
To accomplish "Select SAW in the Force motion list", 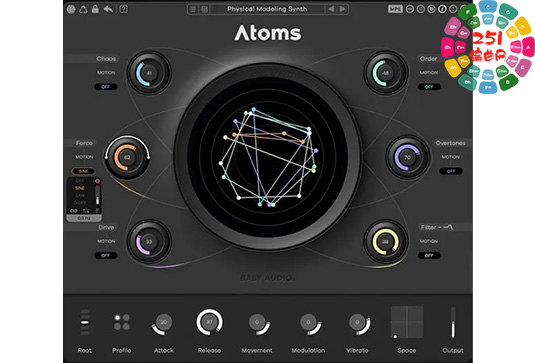I will 80,195.
